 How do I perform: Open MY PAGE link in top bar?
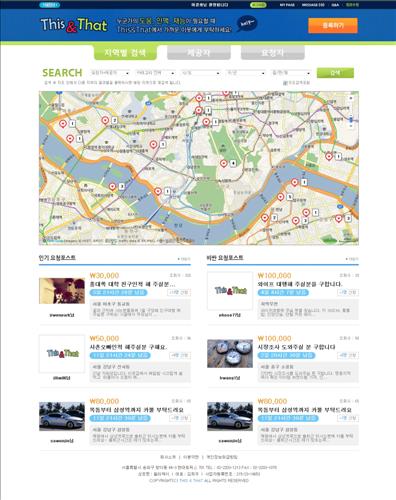tap(287, 5)
